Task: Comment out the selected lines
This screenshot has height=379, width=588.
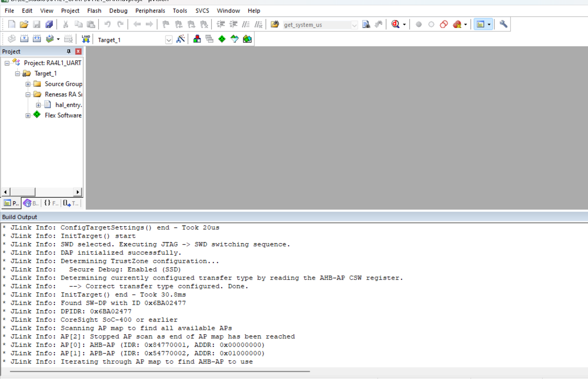Action: coord(246,24)
